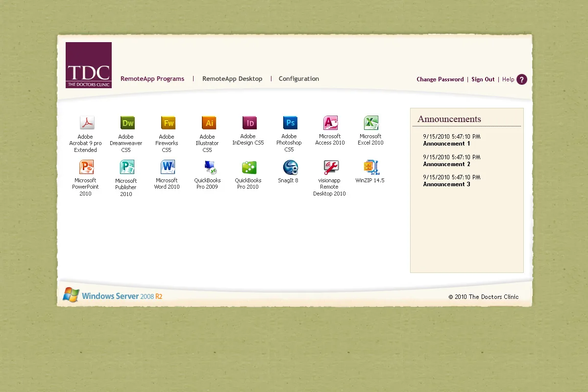
Task: Open the Adobe Photoshop CS5 icon
Action: point(290,122)
